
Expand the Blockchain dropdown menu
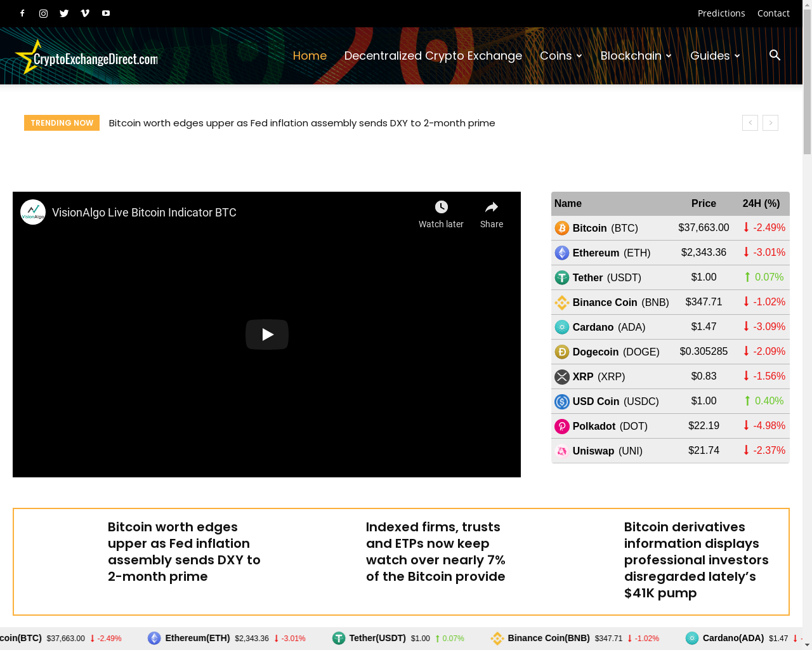pos(636,56)
